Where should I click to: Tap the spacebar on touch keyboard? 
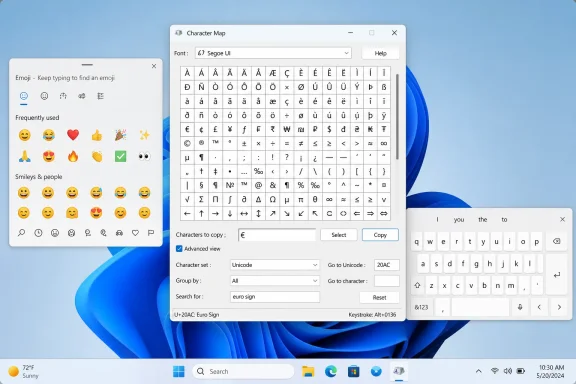pyautogui.click(x=480, y=307)
